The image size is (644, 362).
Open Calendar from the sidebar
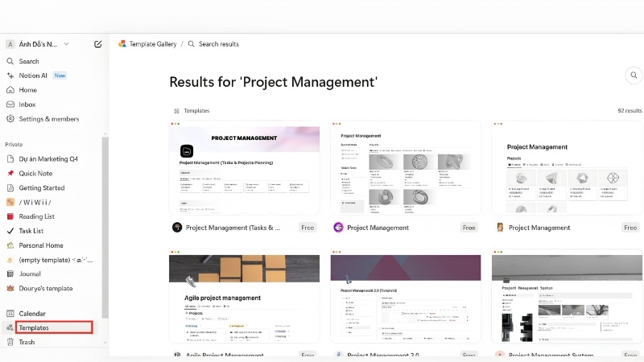click(32, 314)
